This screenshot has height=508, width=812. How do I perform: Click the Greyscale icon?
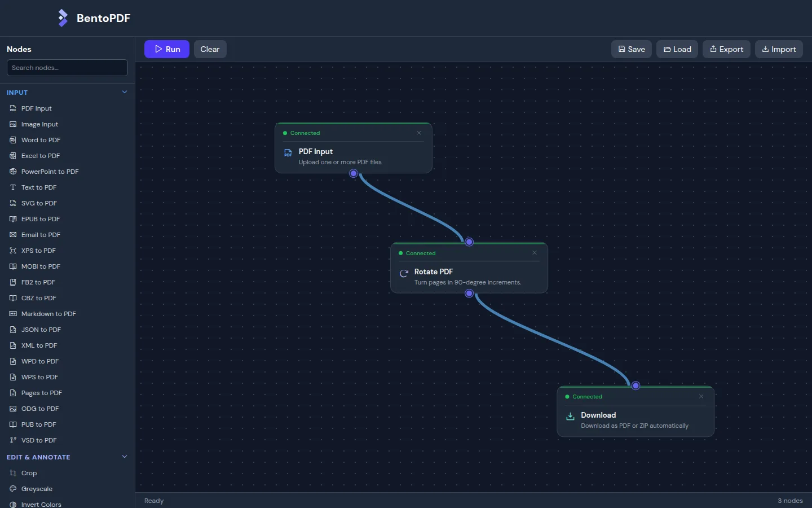13,489
